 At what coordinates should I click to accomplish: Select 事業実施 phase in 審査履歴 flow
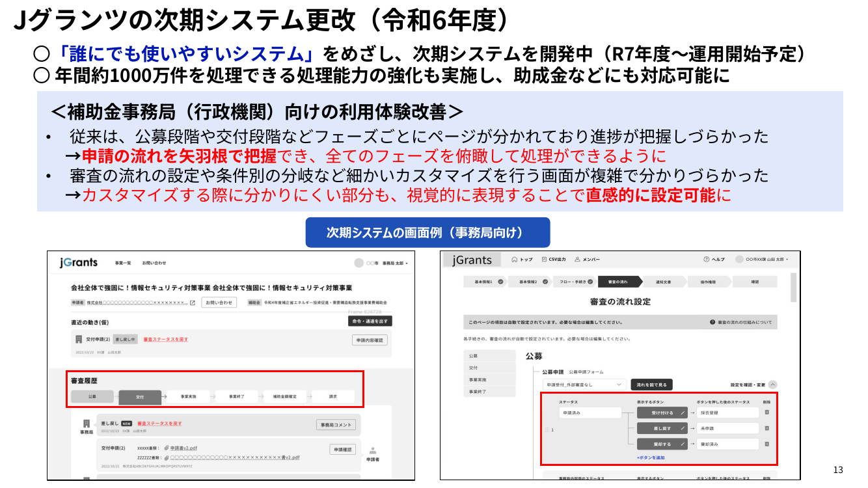pos(188,396)
